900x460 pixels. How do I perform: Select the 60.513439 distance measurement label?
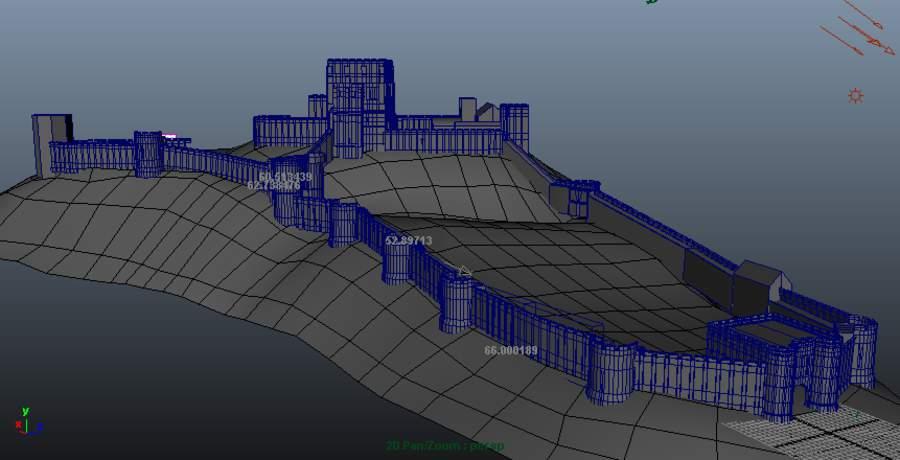285,177
